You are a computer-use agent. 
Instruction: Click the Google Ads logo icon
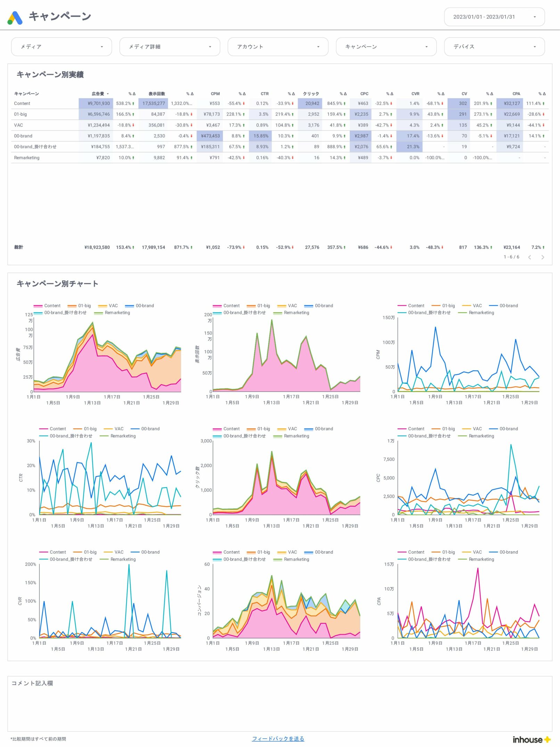click(15, 17)
